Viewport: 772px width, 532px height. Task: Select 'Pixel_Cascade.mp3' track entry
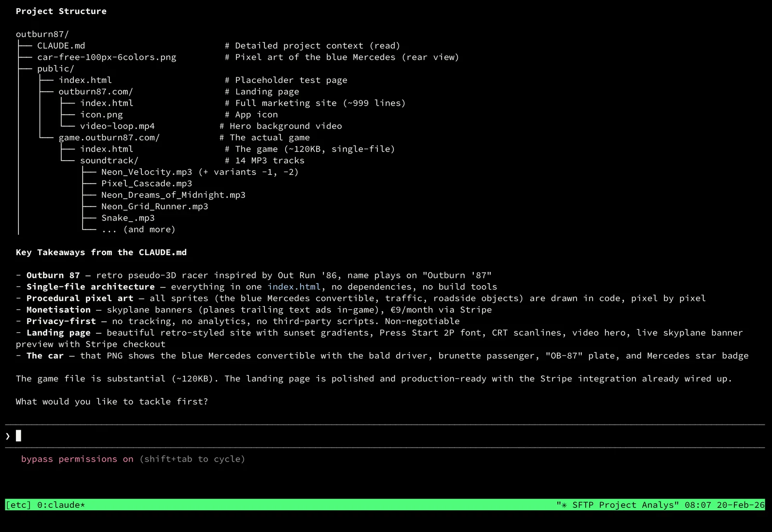click(147, 184)
